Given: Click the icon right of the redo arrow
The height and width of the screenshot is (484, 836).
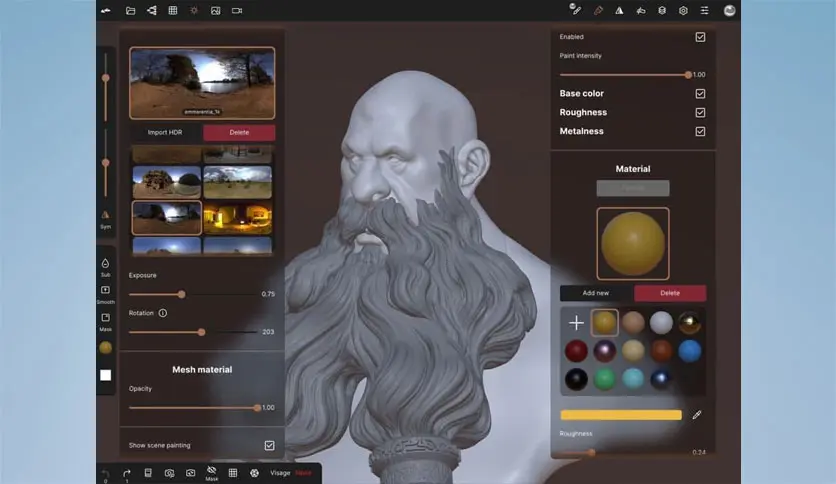Looking at the screenshot, I should point(148,473).
